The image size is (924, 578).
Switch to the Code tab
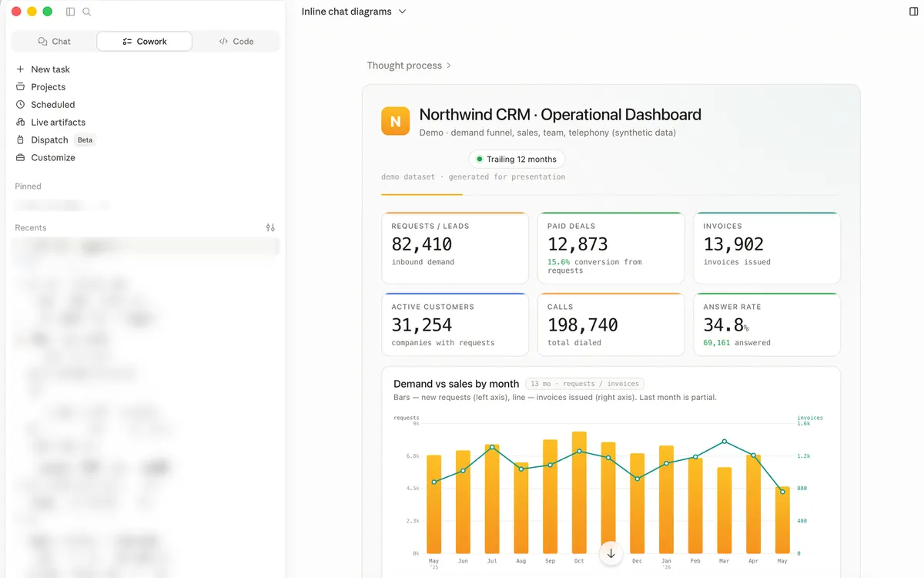point(236,42)
